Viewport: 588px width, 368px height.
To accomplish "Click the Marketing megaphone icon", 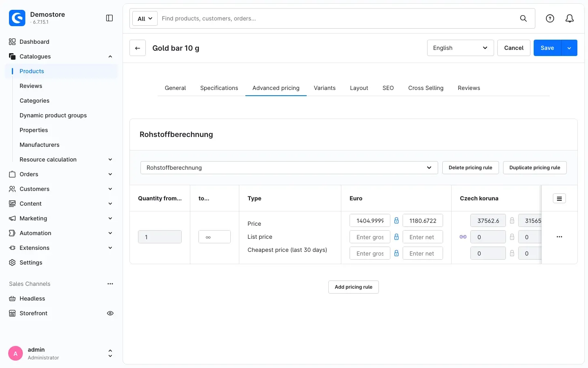I will pyautogui.click(x=12, y=218).
